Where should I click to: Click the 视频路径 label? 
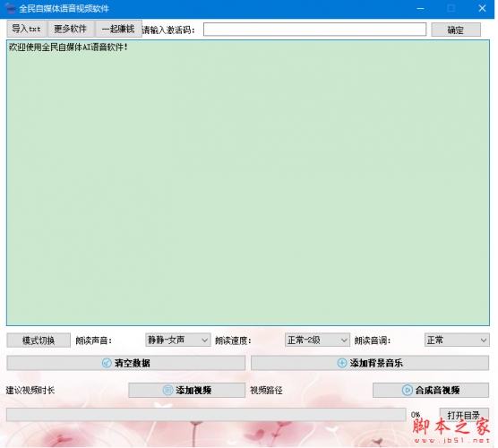pyautogui.click(x=266, y=390)
